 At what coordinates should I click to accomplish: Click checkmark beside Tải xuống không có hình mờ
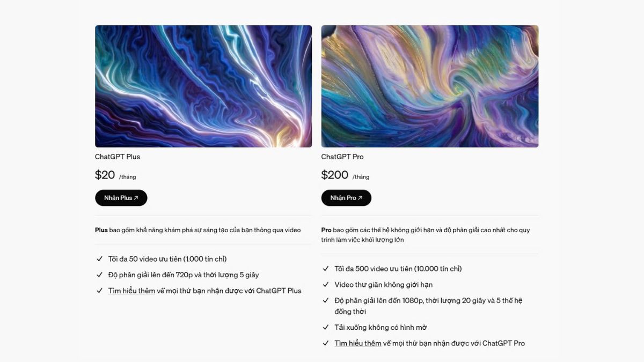pyautogui.click(x=326, y=327)
